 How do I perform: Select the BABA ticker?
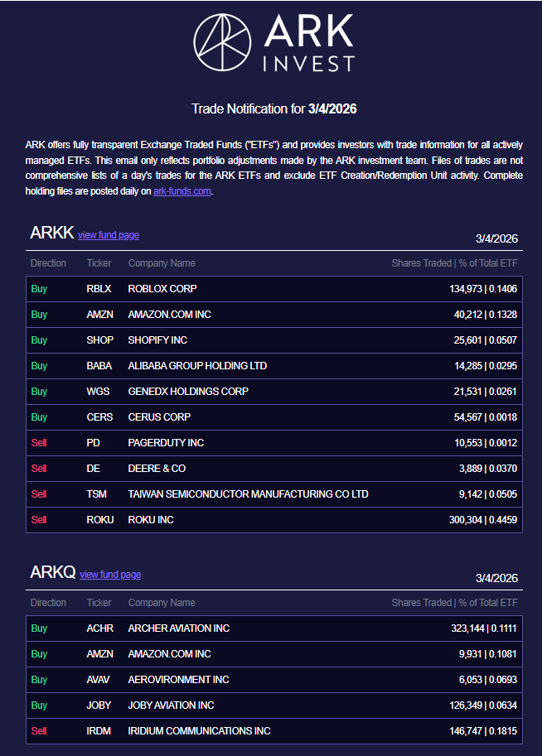click(99, 365)
